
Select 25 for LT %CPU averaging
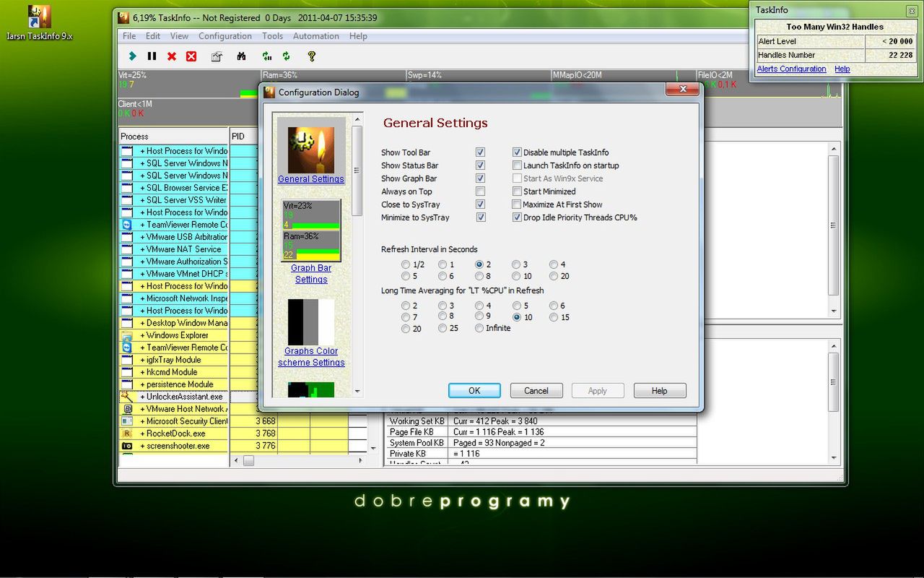point(443,328)
